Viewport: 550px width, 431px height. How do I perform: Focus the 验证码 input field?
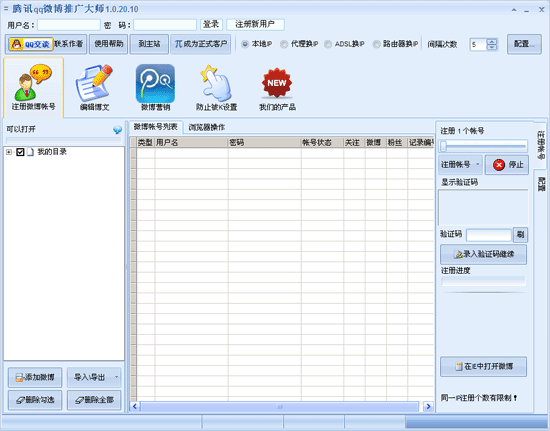(489, 235)
